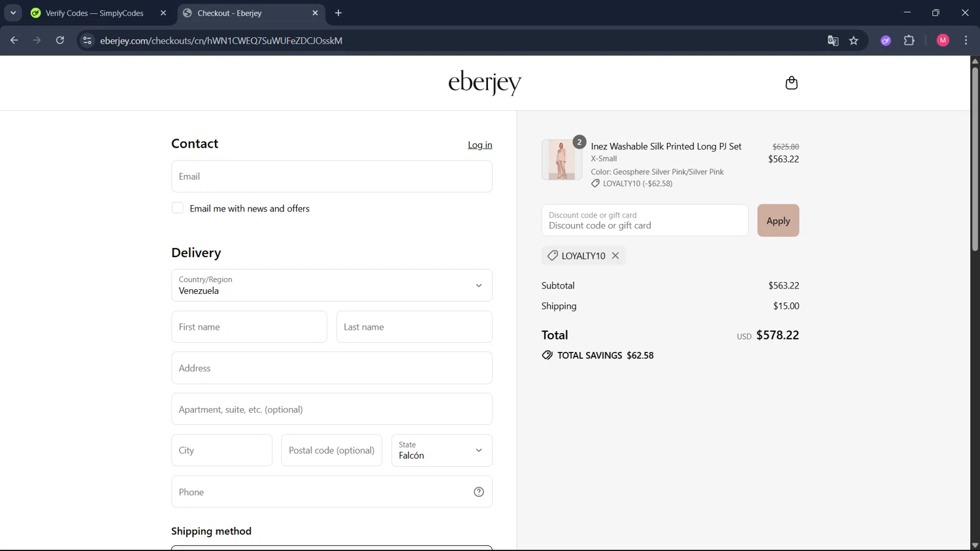Focus the Postal code field
This screenshot has height=551, width=980.
332,450
